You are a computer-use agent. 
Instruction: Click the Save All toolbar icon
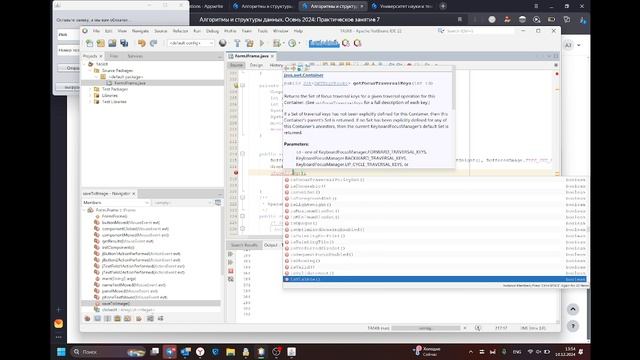point(124,43)
